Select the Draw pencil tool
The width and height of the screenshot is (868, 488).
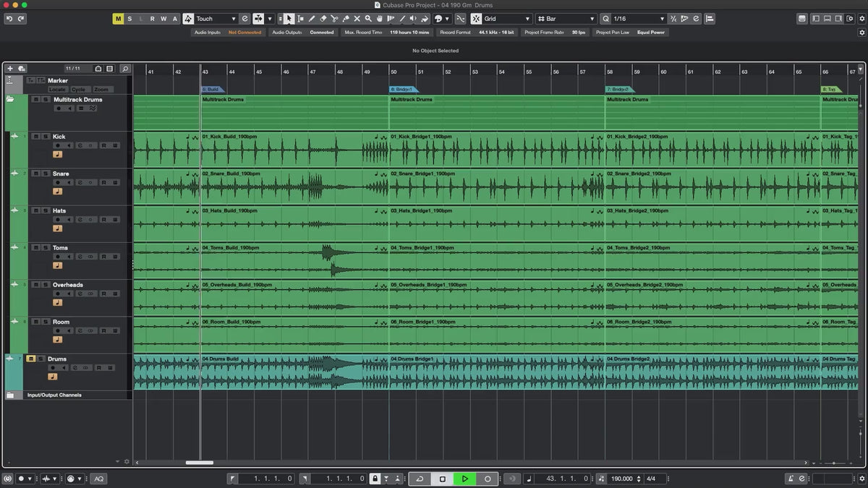[312, 19]
